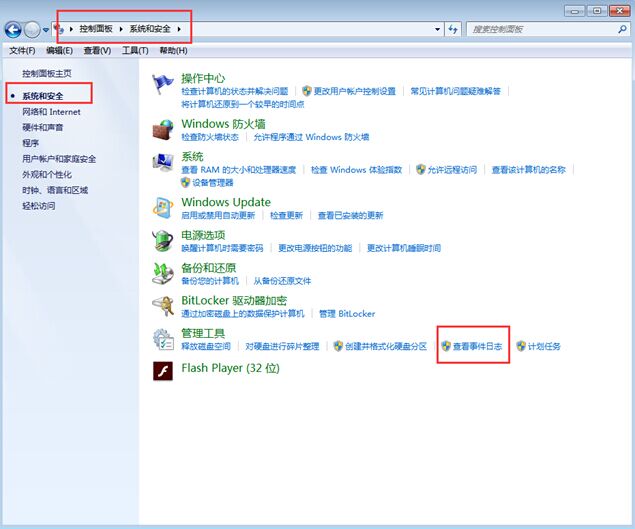
Task: Click the Windows Update icon
Action: coord(163,208)
